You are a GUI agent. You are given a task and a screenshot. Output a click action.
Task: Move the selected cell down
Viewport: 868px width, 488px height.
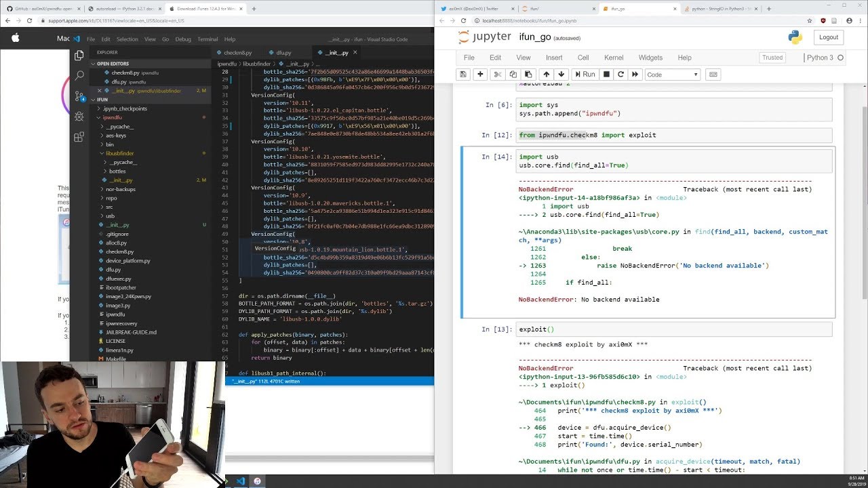pos(561,75)
